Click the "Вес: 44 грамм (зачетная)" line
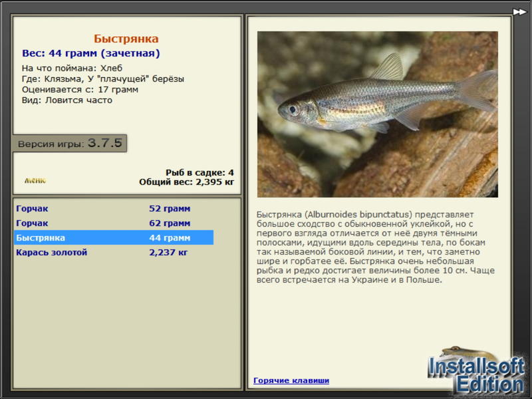The height and width of the screenshot is (399, 532). pos(91,53)
